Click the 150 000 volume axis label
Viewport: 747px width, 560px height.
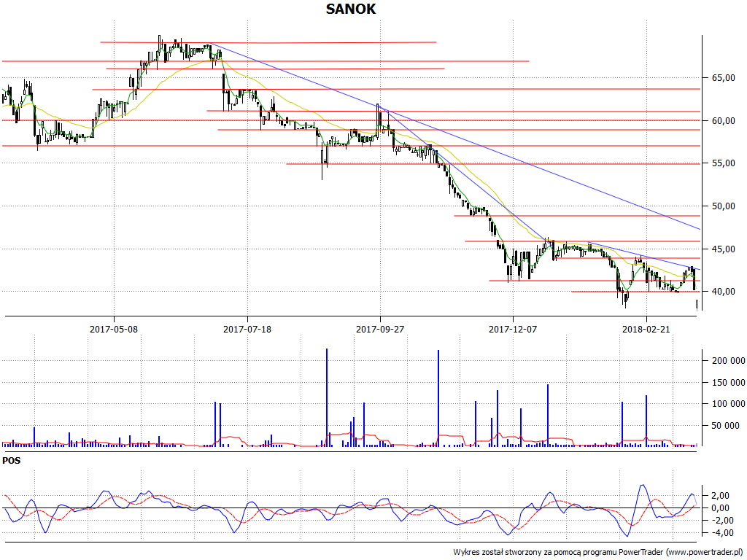[x=729, y=382]
